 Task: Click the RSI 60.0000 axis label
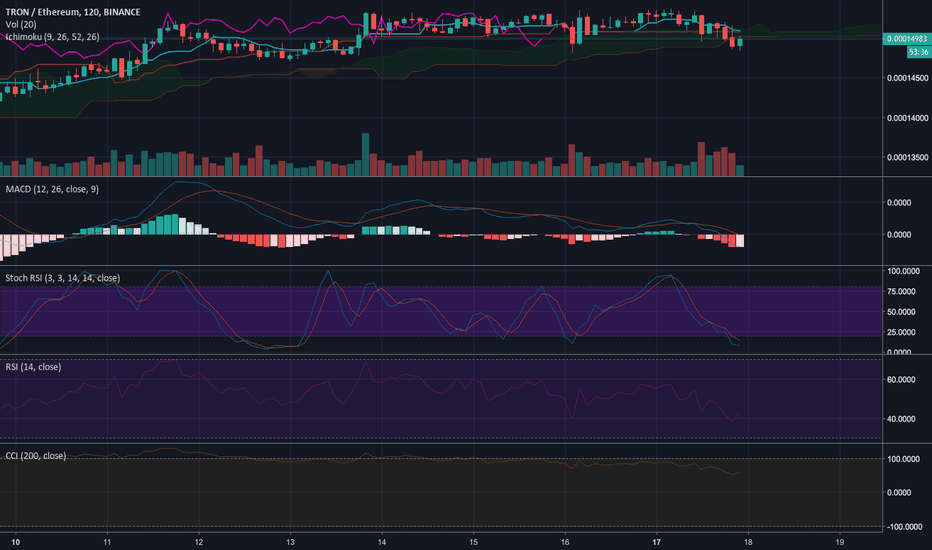tap(902, 379)
